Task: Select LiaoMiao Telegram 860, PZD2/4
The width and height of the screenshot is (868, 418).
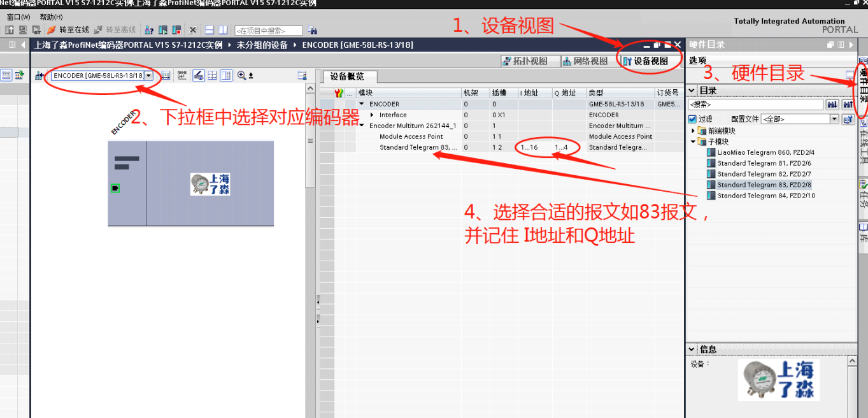Action: pos(766,152)
